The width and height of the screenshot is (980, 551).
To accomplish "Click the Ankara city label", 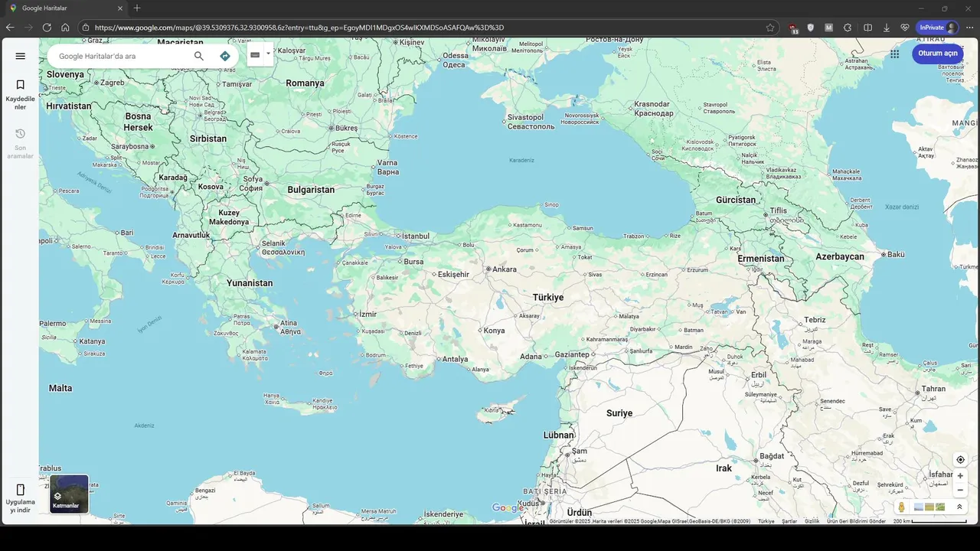I will (504, 269).
